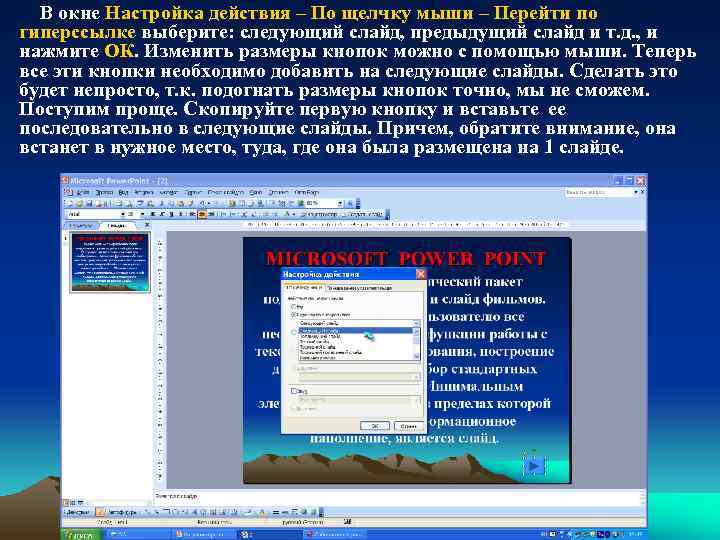The width and height of the screenshot is (720, 540).
Task: Click the hyperlink list scrollbar up arrow
Action: tap(416, 331)
